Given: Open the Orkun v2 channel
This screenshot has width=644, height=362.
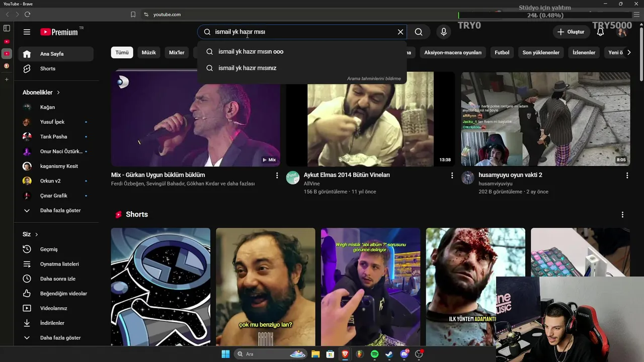Looking at the screenshot, I should pyautogui.click(x=56, y=181).
